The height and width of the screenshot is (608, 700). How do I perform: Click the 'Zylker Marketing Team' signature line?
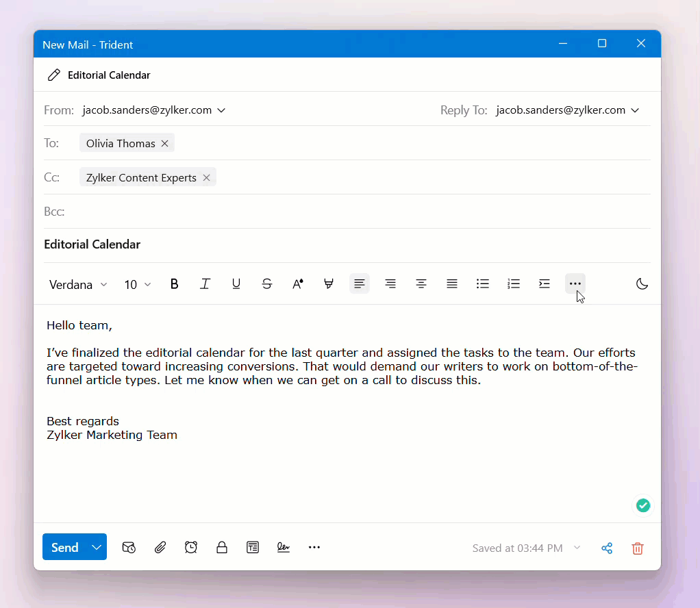[x=112, y=435]
